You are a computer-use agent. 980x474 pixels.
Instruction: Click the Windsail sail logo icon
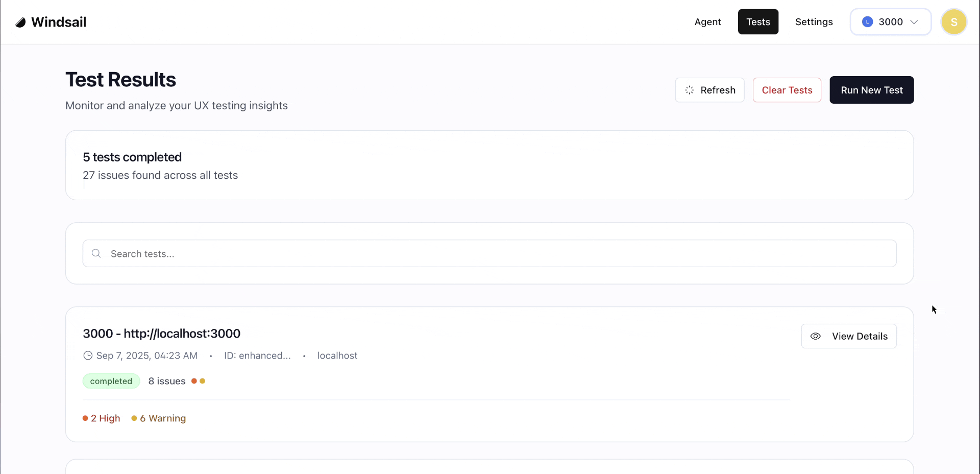pos(20,22)
